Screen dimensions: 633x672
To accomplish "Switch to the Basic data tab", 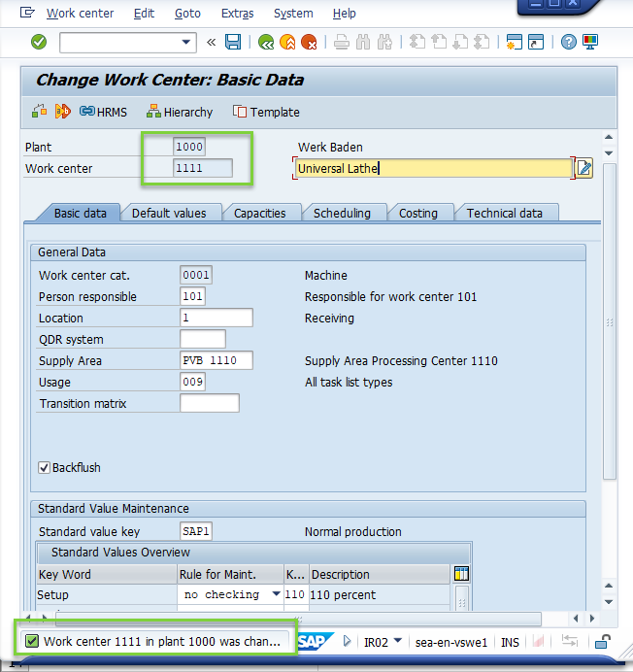I will 81,213.
